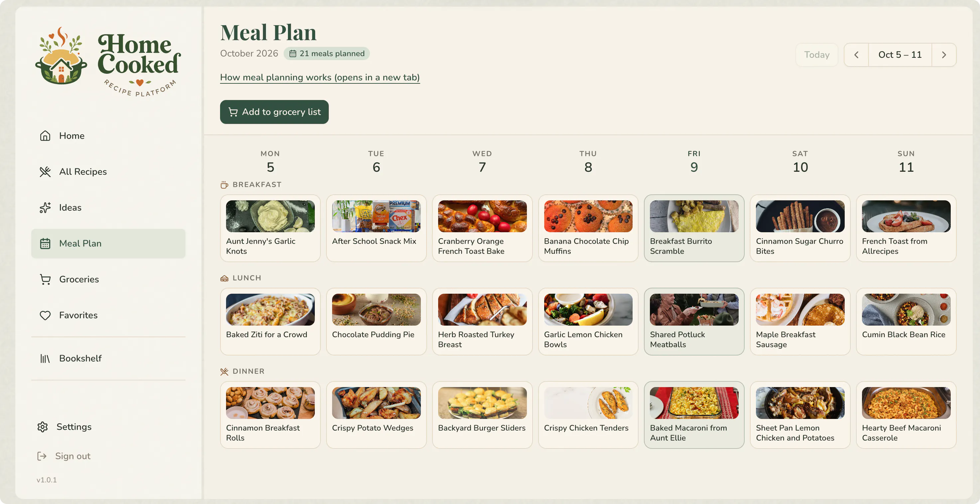Image resolution: width=980 pixels, height=504 pixels.
Task: Click Add to grocery list button
Action: point(274,112)
